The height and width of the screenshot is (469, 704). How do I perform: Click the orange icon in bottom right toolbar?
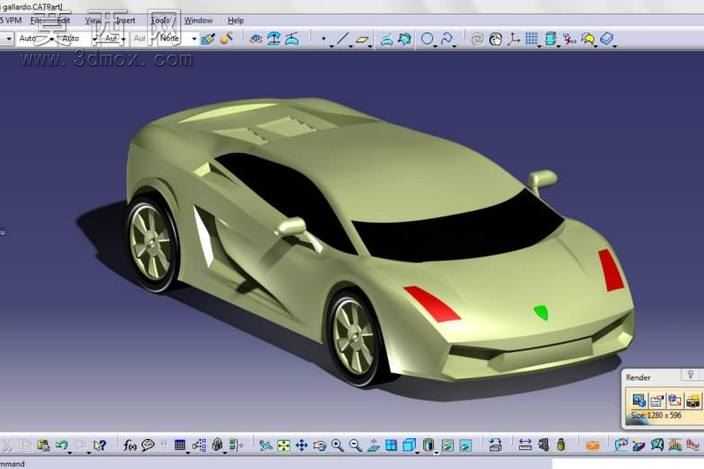point(593,446)
